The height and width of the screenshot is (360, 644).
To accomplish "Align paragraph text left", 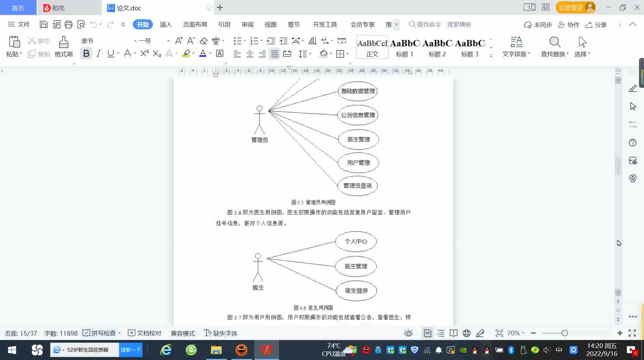I will point(237,54).
